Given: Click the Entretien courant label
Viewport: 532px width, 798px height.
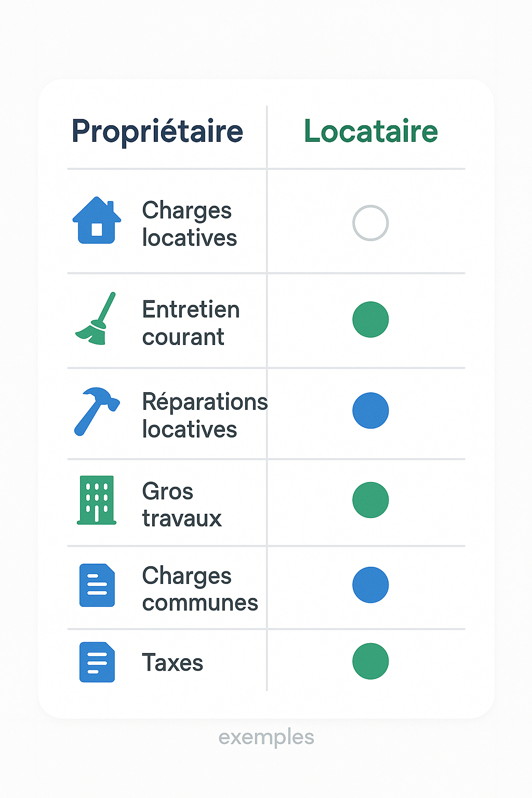Looking at the screenshot, I should coord(191,323).
